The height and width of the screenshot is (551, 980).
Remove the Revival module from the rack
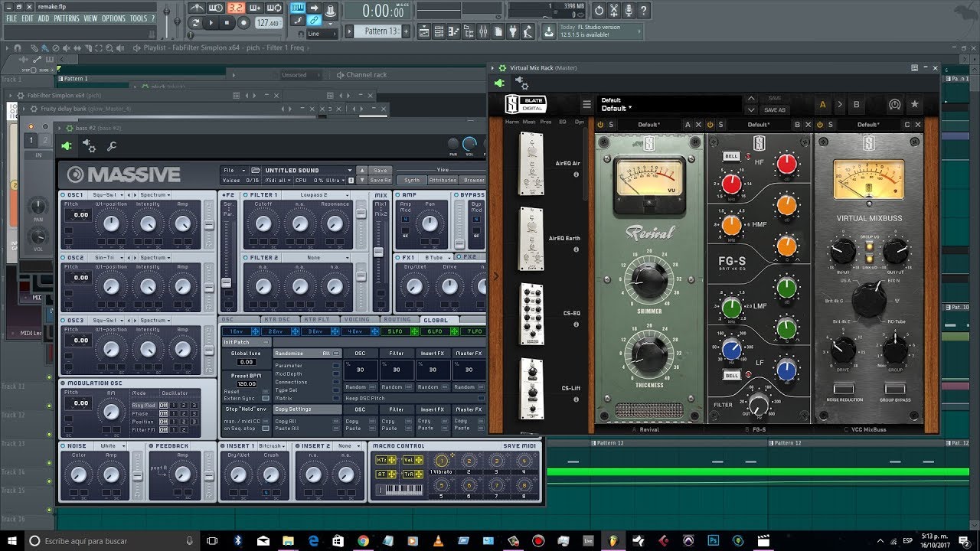point(697,125)
